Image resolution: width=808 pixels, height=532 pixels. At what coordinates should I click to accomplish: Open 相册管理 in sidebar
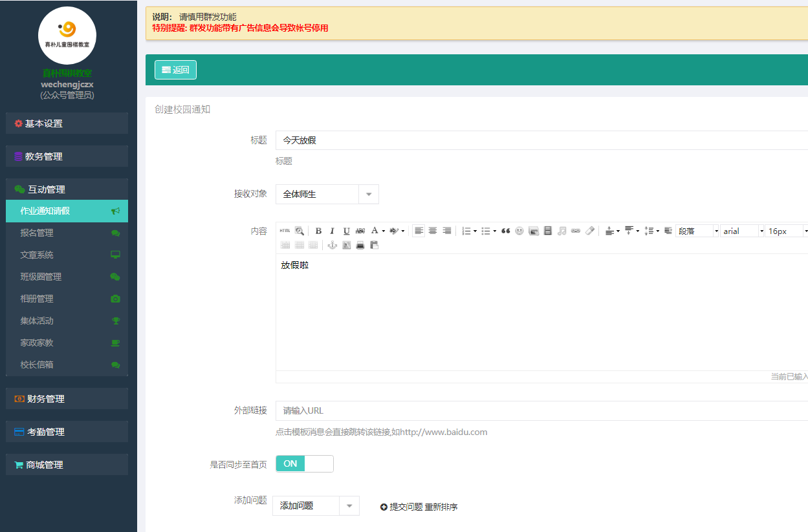point(67,299)
